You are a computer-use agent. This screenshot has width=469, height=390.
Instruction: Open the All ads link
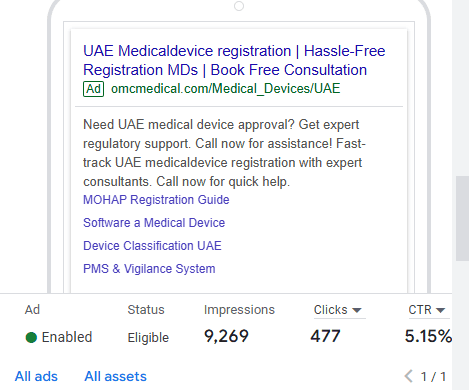(36, 376)
